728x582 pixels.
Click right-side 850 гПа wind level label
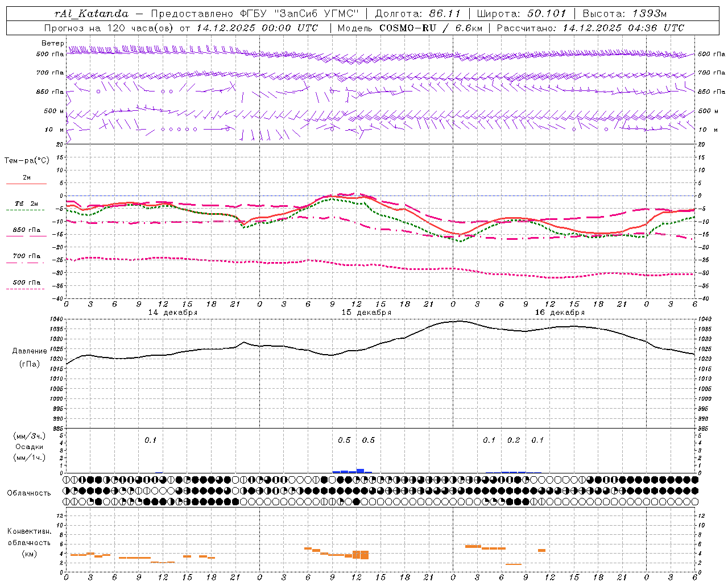[x=712, y=92]
